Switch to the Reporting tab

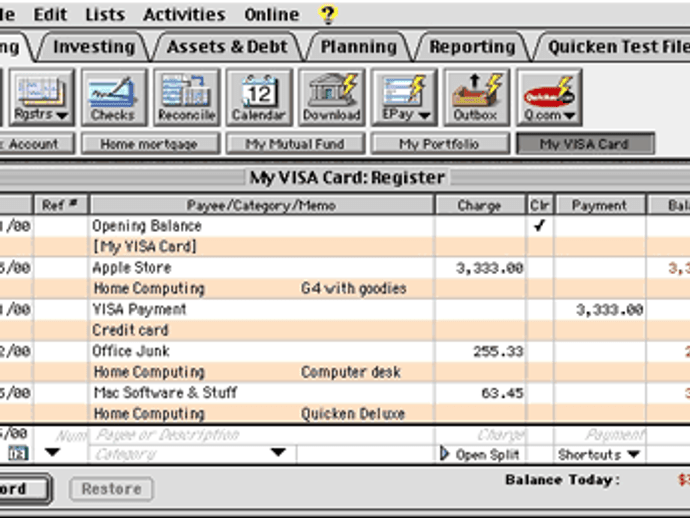(x=472, y=47)
